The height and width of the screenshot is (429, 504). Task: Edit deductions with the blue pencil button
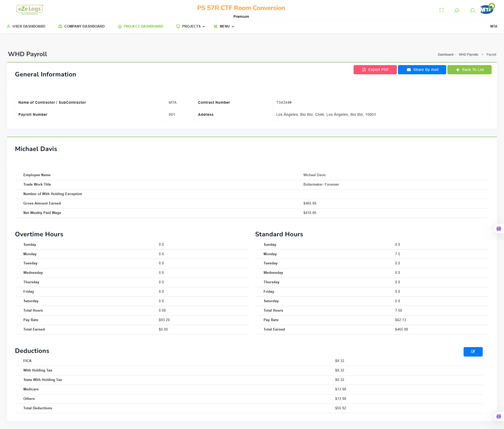473,352
